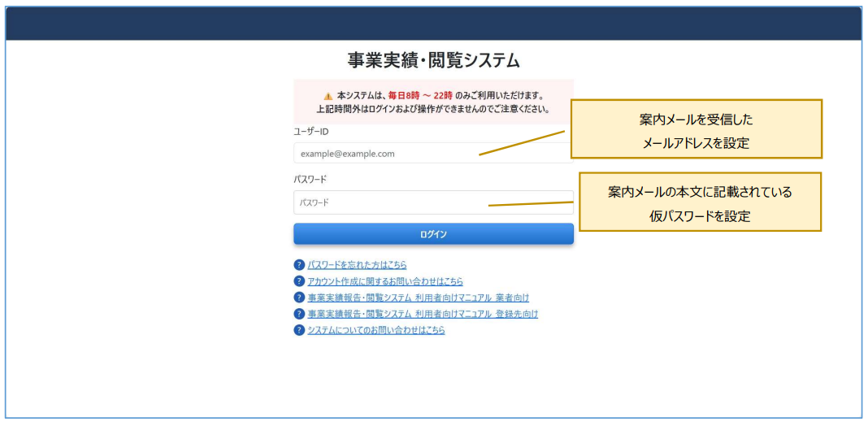This screenshot has height=422, width=868.
Task: Open the 利用者向けマニュアル 登録先向け link
Action: coord(423,314)
